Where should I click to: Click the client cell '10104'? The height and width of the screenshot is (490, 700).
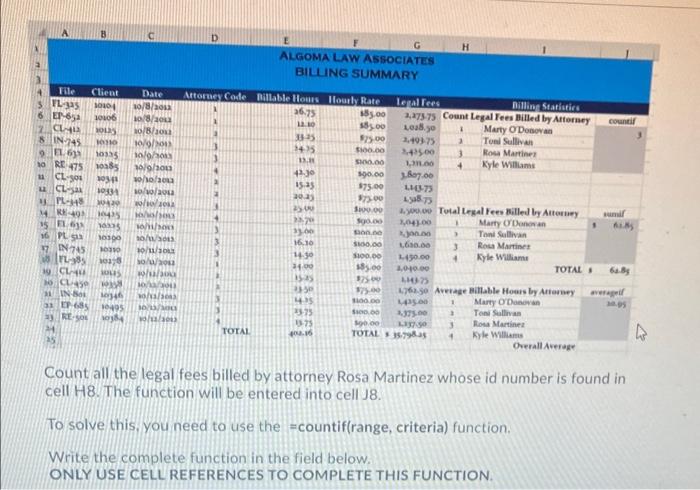tap(105, 106)
